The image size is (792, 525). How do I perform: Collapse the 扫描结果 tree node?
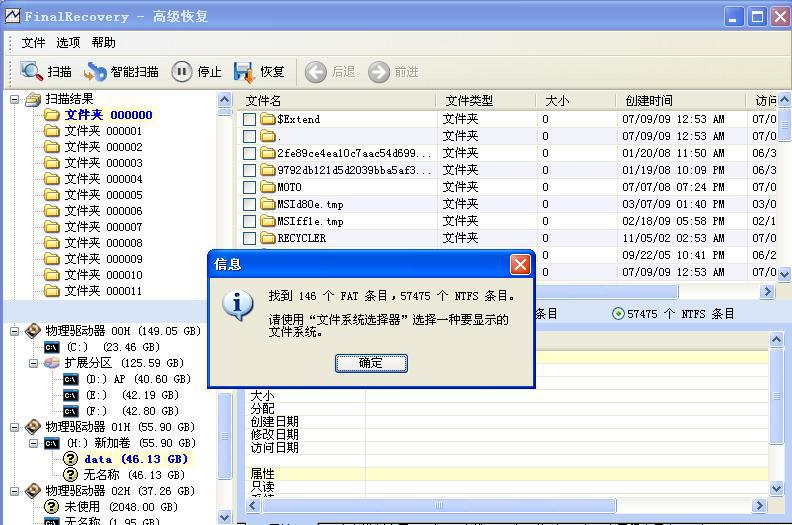(x=15, y=99)
